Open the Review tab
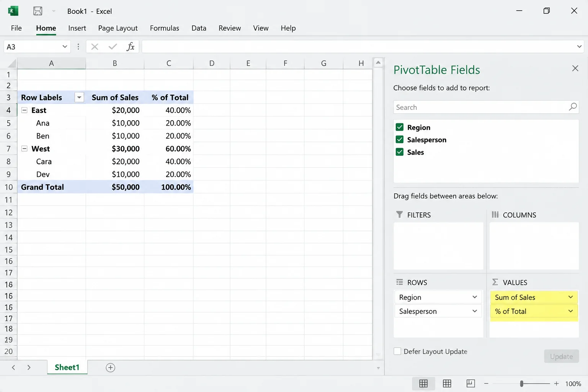 (230, 28)
